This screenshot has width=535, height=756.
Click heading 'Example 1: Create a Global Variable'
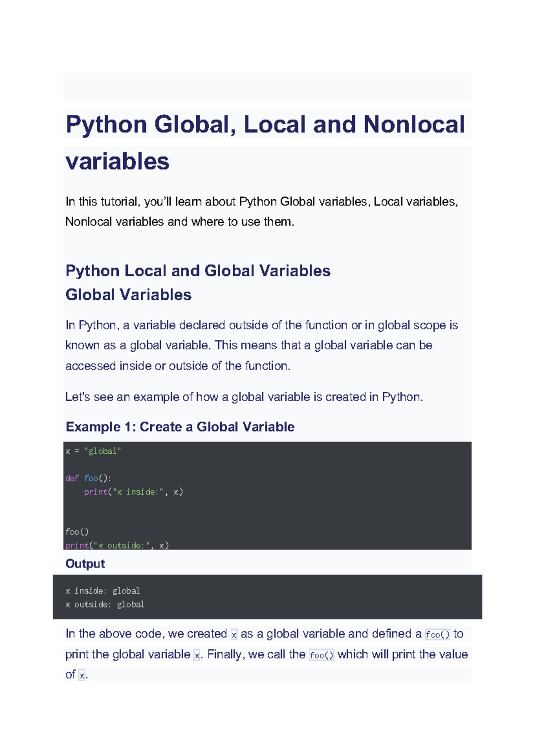(x=180, y=427)
